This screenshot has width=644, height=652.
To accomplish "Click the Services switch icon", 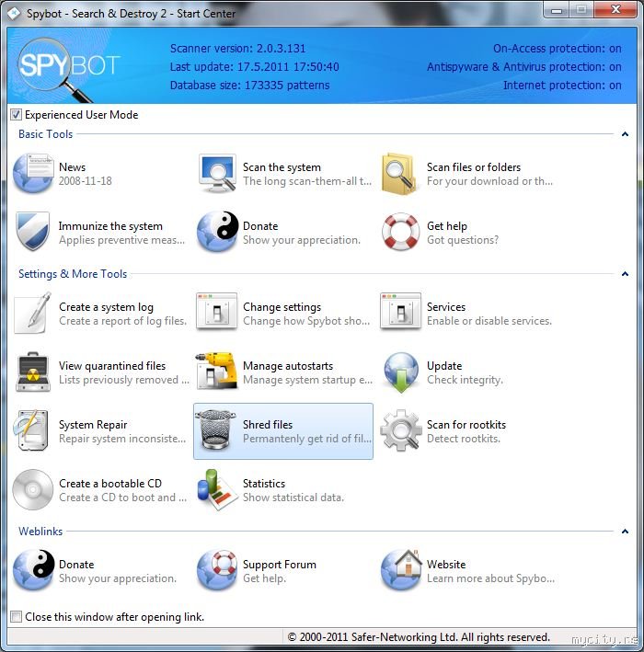I will click(400, 311).
